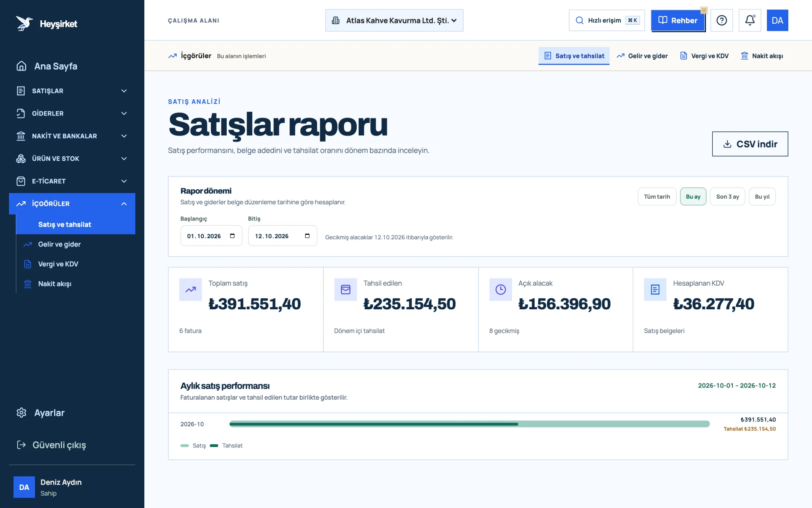812x508 pixels.
Task: Expand the GİDERLER sidebar section
Action: click(72, 113)
